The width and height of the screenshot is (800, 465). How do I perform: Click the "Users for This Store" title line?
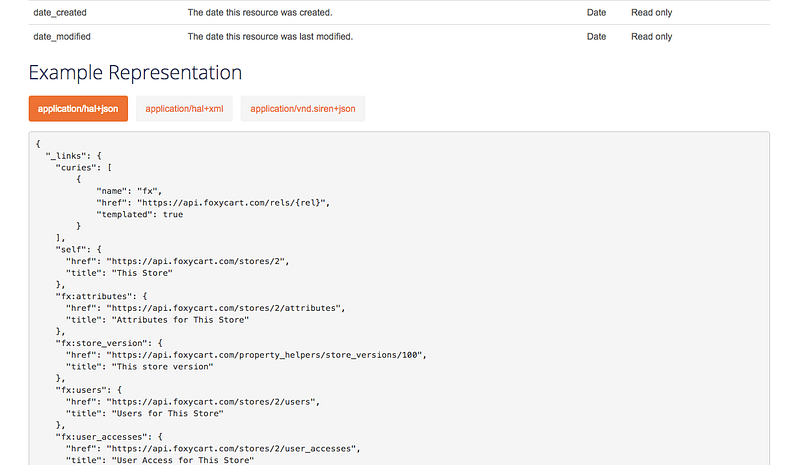(x=145, y=414)
